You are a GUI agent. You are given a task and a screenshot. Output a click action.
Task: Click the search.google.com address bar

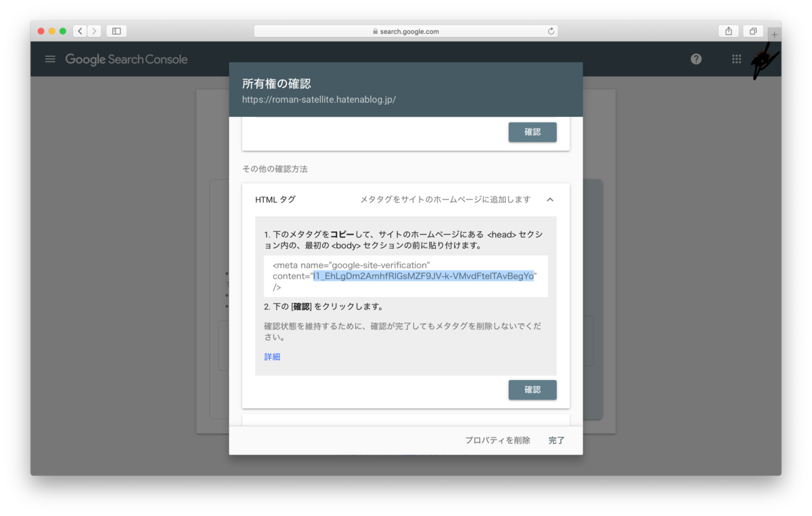point(406,31)
